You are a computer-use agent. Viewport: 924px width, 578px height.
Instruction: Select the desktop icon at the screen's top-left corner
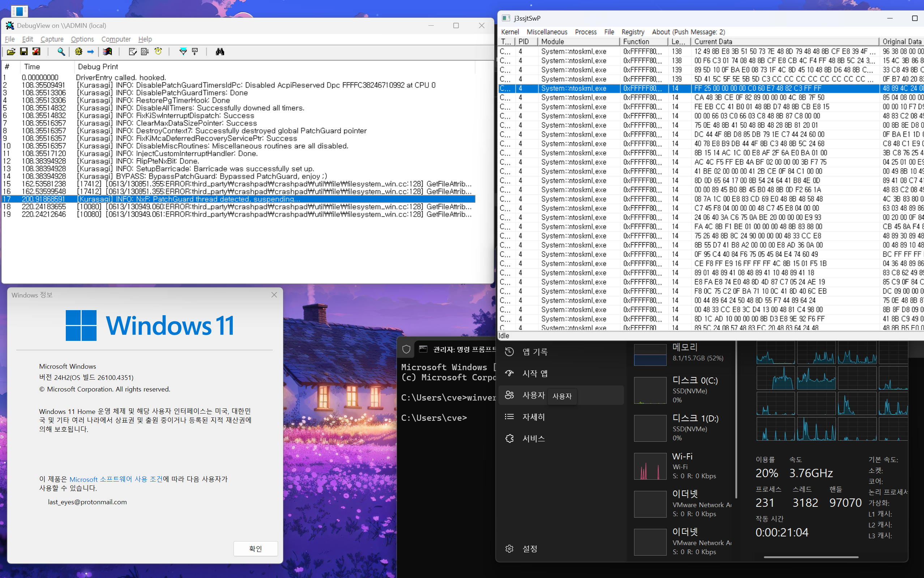[x=19, y=11]
